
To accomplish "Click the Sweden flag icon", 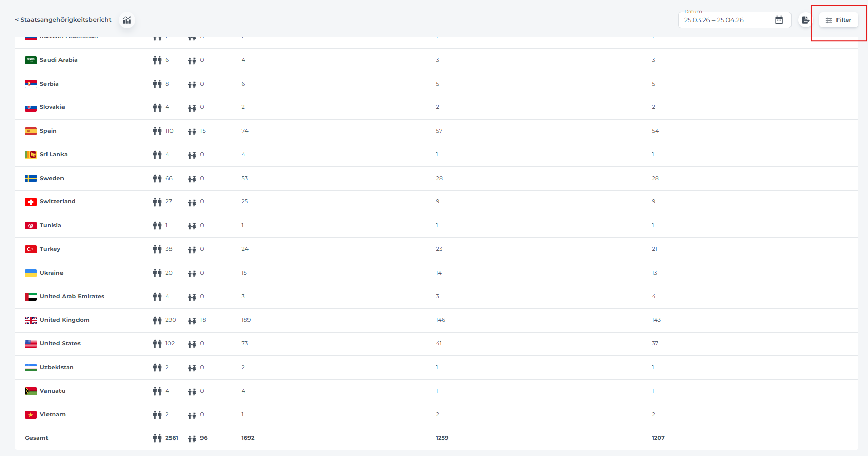I will point(30,178).
